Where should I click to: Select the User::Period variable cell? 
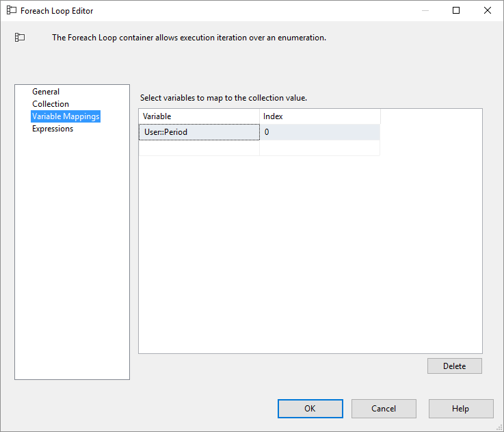(199, 132)
